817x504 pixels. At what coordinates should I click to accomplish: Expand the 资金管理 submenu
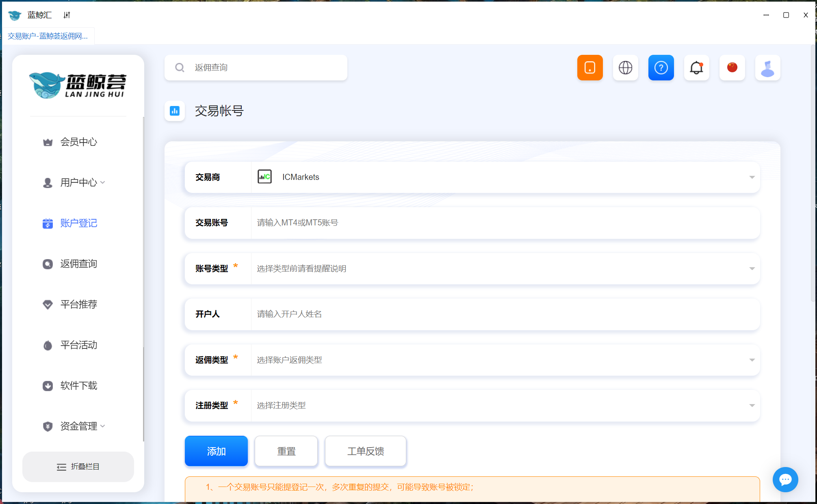[78, 426]
